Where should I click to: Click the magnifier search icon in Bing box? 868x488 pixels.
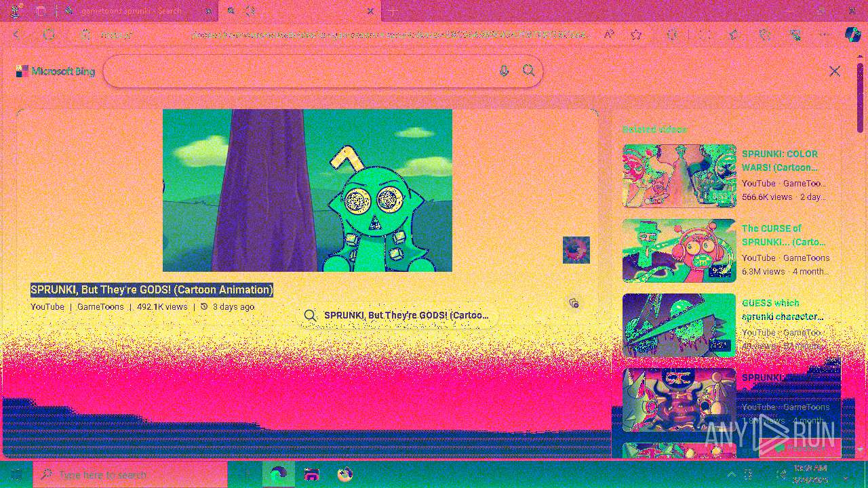tap(528, 70)
